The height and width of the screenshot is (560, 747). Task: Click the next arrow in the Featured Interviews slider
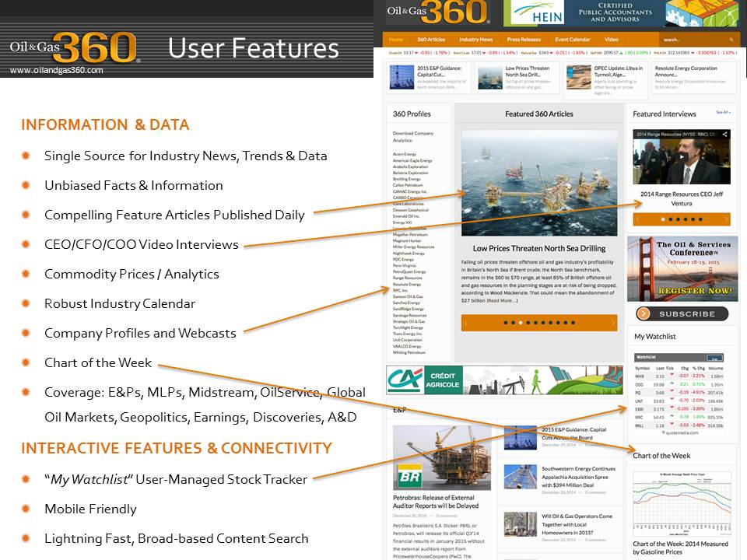click(724, 219)
